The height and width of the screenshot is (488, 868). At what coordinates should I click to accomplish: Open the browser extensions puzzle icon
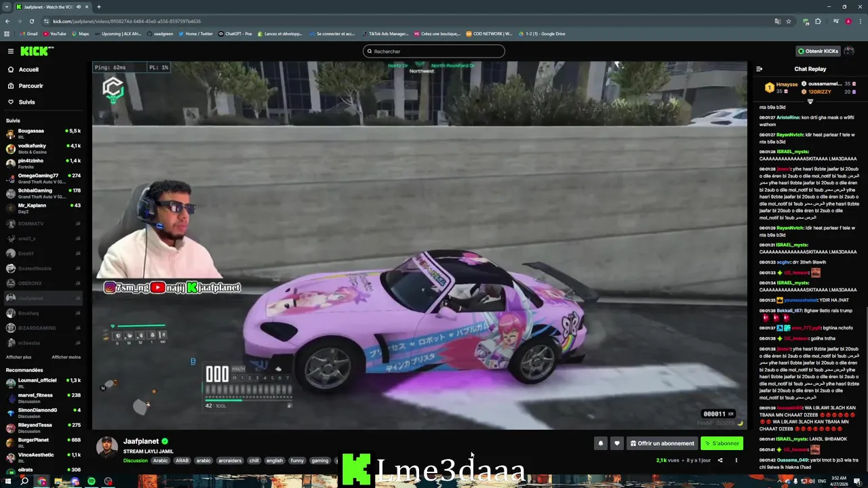(818, 21)
